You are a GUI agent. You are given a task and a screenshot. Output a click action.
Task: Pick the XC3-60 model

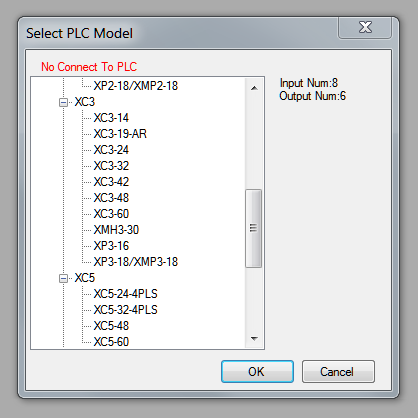coord(111,214)
